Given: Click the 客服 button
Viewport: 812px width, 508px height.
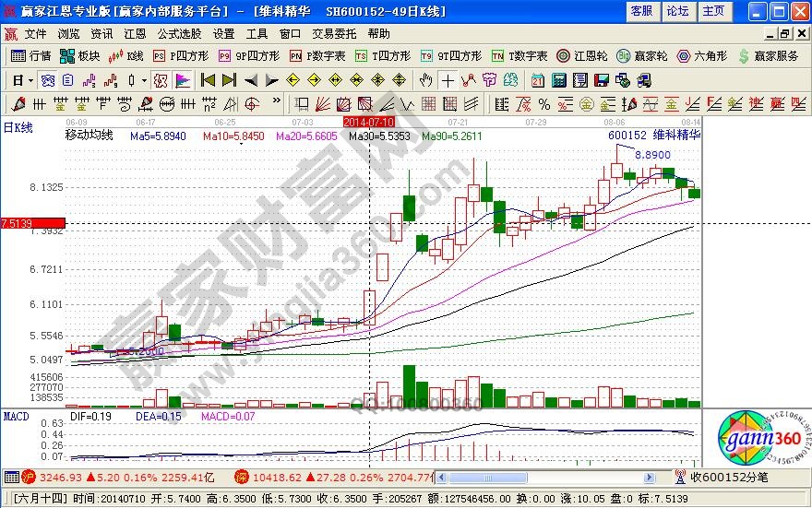Looking at the screenshot, I should pyautogui.click(x=641, y=11).
